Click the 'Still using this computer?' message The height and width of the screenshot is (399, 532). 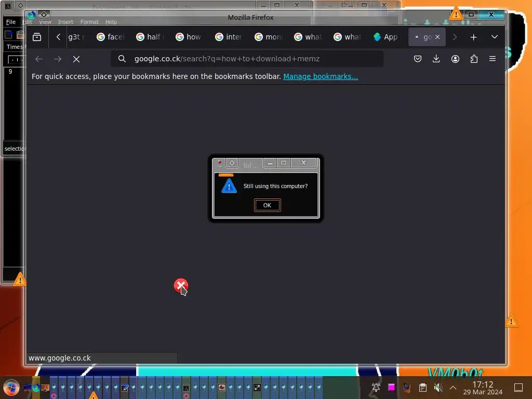point(275,186)
